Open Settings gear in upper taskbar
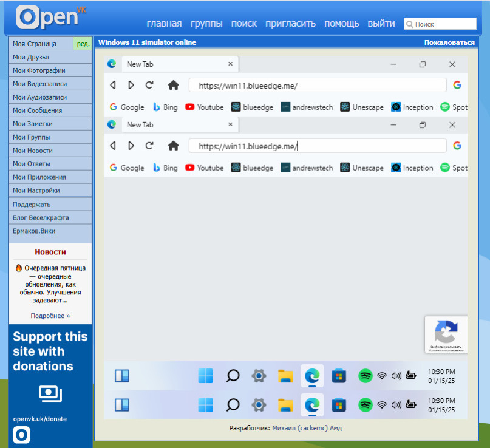The height and width of the screenshot is (448, 490). click(x=259, y=376)
